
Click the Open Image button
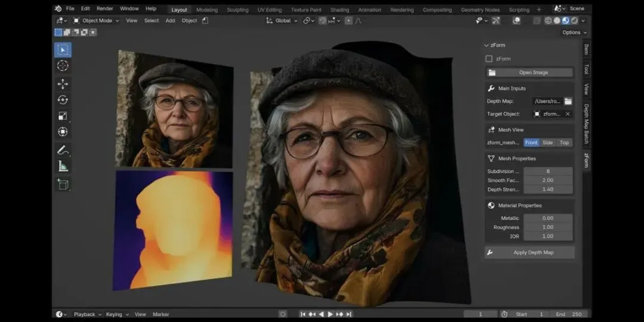[530, 73]
